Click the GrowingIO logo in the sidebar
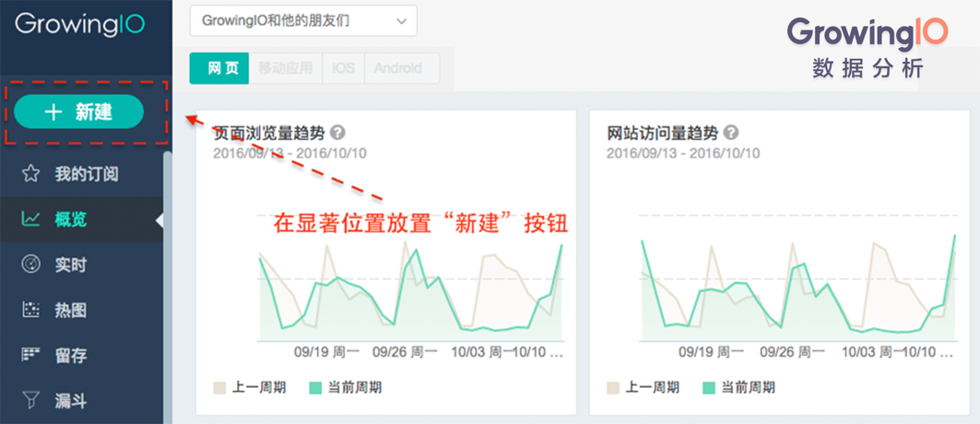 (x=79, y=24)
